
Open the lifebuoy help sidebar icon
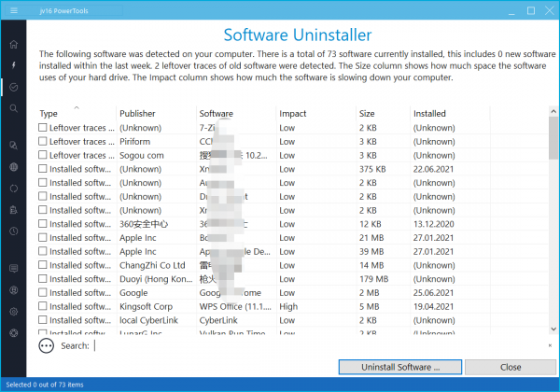coord(14,333)
